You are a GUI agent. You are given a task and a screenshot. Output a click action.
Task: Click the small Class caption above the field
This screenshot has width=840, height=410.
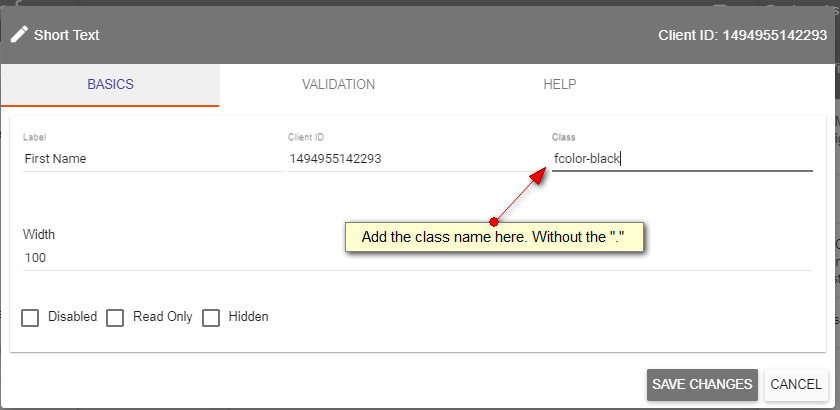[x=563, y=137]
